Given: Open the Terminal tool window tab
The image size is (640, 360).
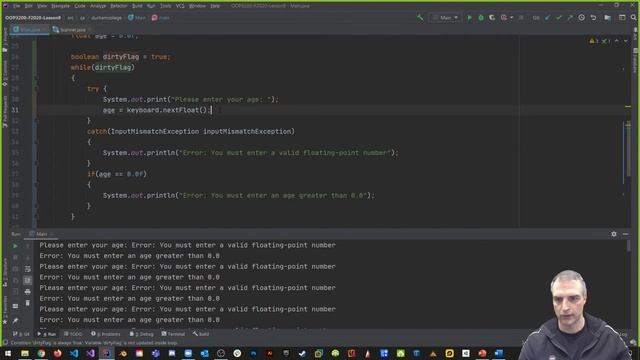Looking at the screenshot, I should pyautogui.click(x=173, y=334).
